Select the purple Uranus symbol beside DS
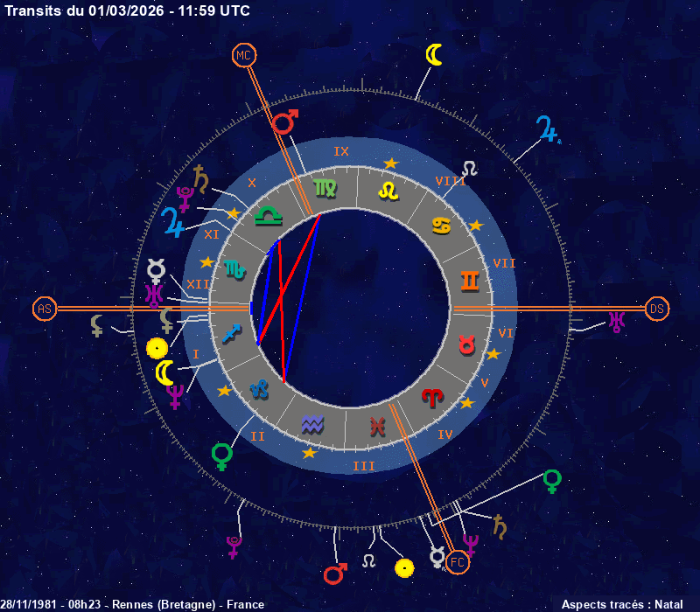The height and width of the screenshot is (612, 700). tap(617, 323)
